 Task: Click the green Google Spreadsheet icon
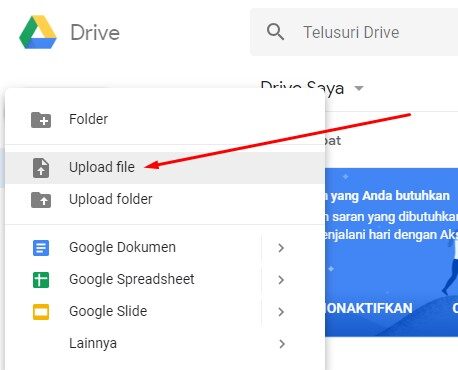(41, 280)
